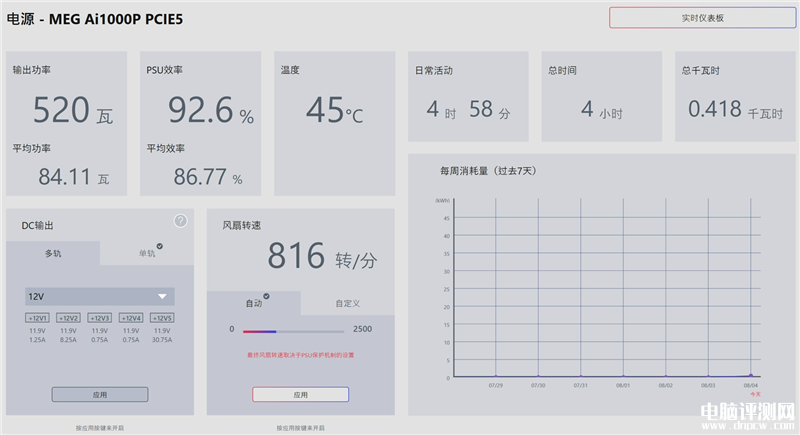Click 应用 in the DC输出 panel
The image size is (800, 435).
100,394
